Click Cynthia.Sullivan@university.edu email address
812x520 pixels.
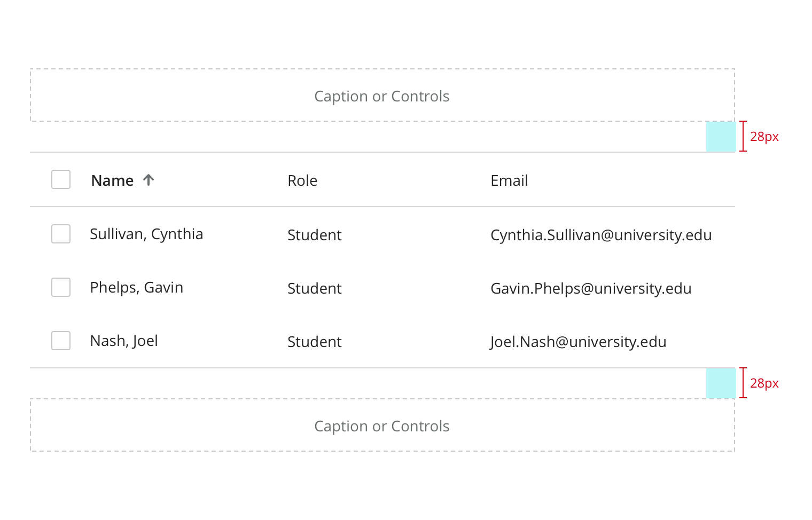pyautogui.click(x=601, y=235)
